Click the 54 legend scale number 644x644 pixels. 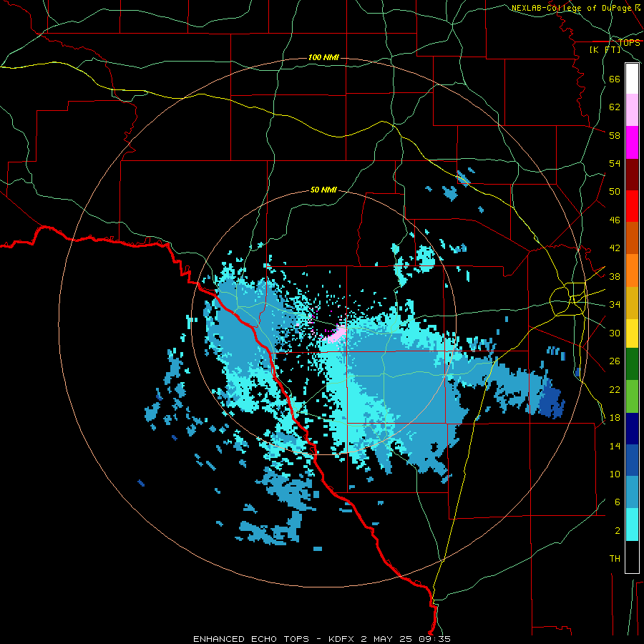pos(615,163)
